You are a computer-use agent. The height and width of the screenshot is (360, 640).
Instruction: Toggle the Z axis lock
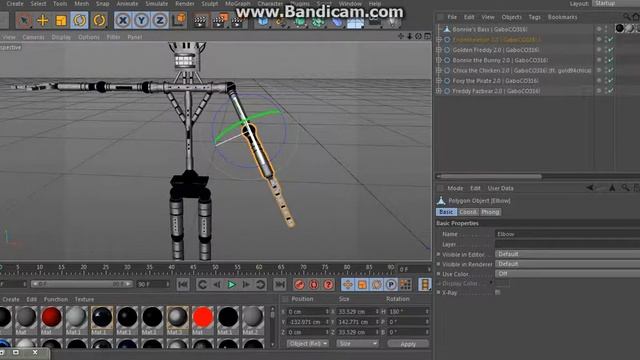pyautogui.click(x=160, y=20)
